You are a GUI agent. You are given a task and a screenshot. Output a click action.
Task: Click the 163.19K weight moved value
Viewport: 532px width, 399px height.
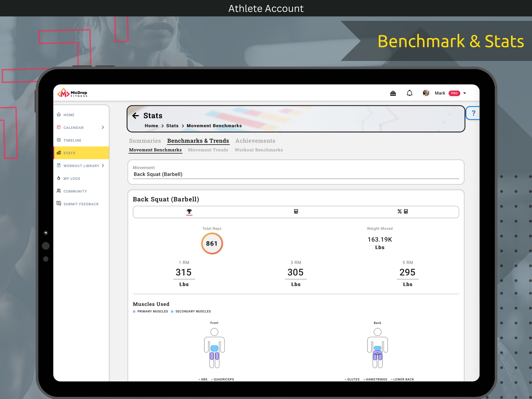tap(380, 239)
